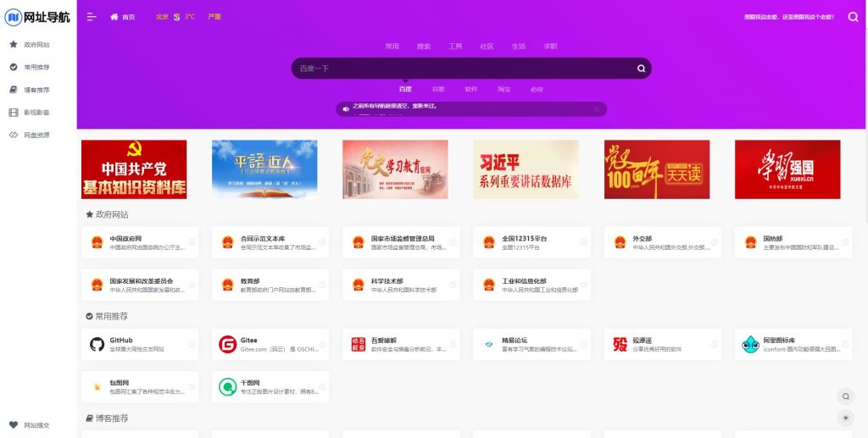Toggle the dark mode sun button
This screenshot has width=868, height=438.
click(x=846, y=419)
